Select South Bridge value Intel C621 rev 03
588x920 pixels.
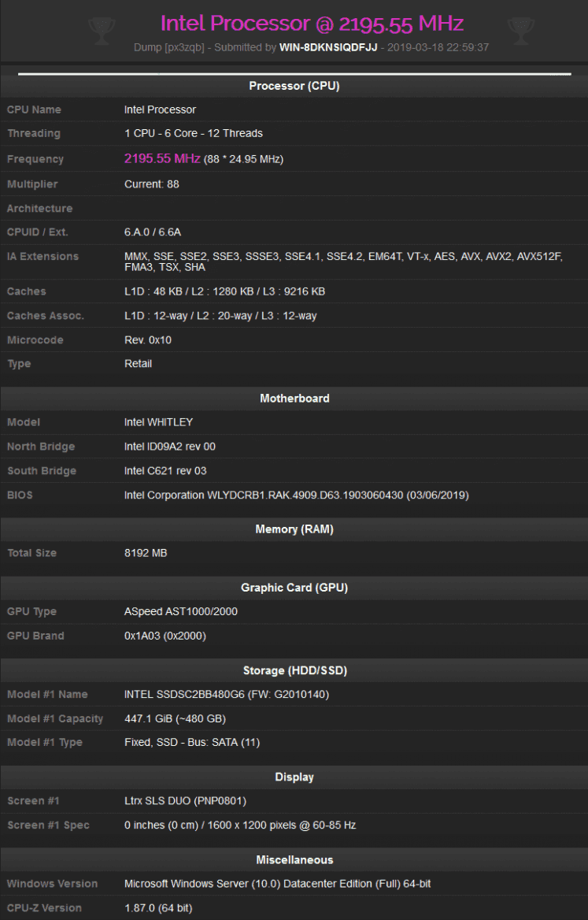click(165, 470)
